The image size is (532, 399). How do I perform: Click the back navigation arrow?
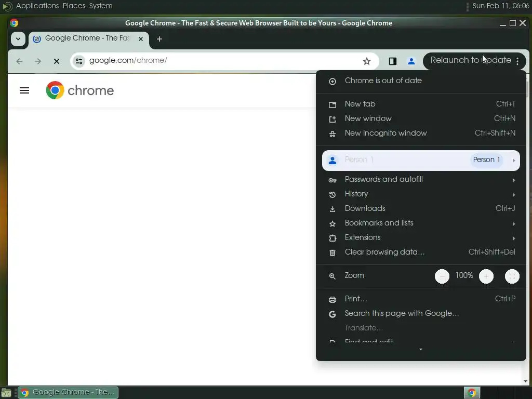point(19,61)
